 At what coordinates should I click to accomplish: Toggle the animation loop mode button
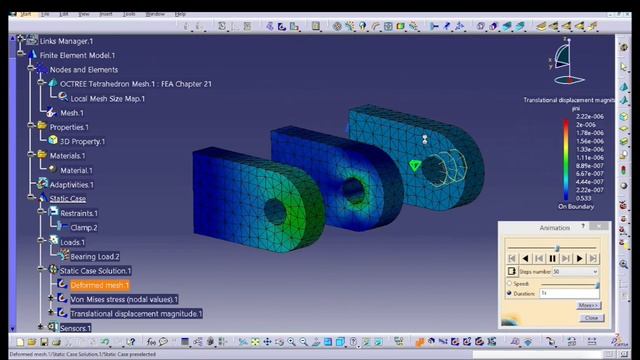click(511, 271)
